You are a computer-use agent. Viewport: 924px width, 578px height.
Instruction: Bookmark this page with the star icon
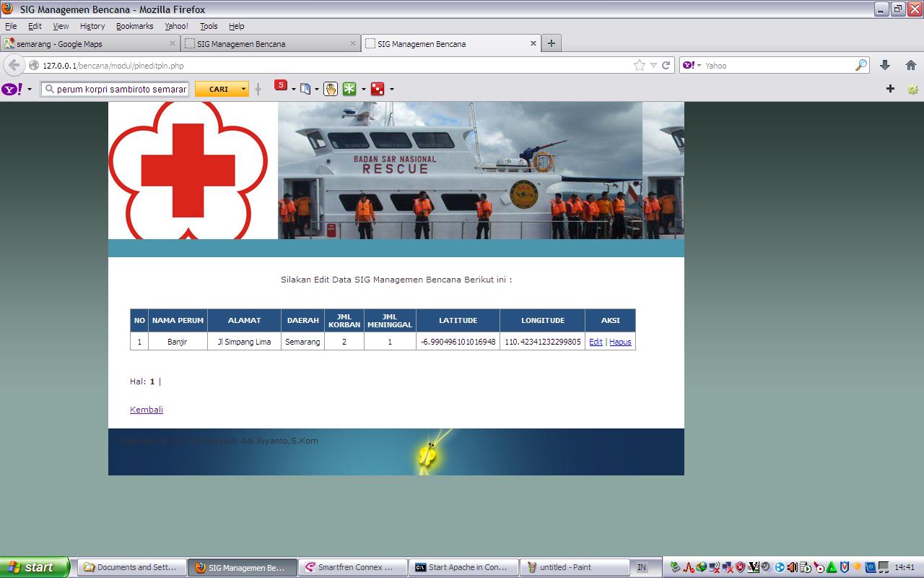pyautogui.click(x=639, y=65)
